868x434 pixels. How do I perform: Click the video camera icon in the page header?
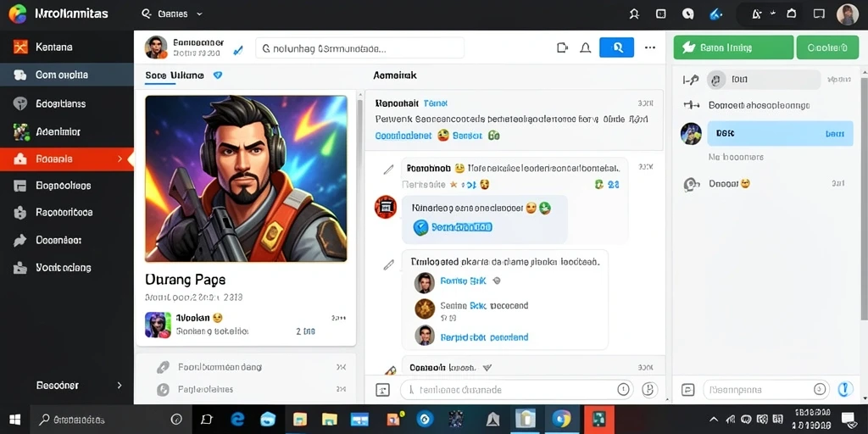pyautogui.click(x=563, y=48)
